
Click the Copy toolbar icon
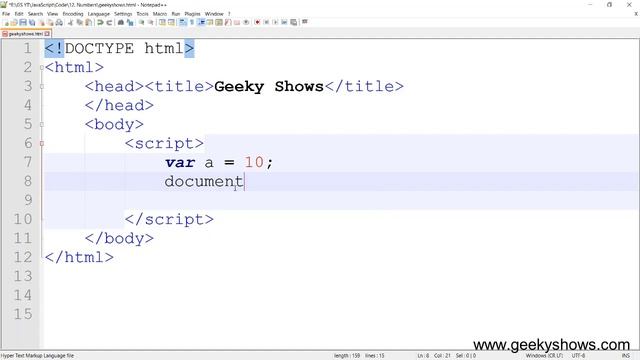click(80, 22)
